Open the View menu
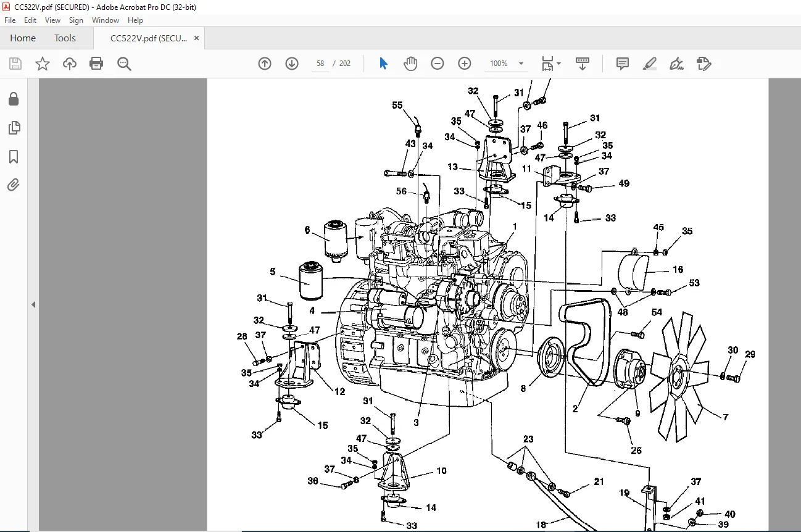 coord(52,20)
